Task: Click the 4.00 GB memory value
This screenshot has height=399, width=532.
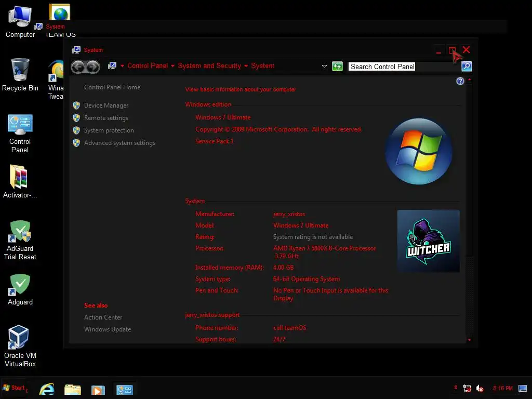Action: point(283,268)
